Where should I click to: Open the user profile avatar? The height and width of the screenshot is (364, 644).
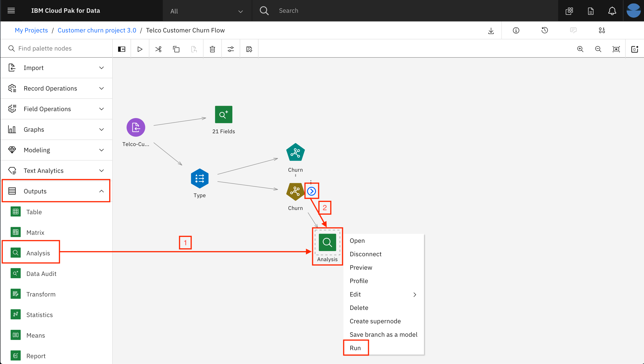tap(633, 11)
